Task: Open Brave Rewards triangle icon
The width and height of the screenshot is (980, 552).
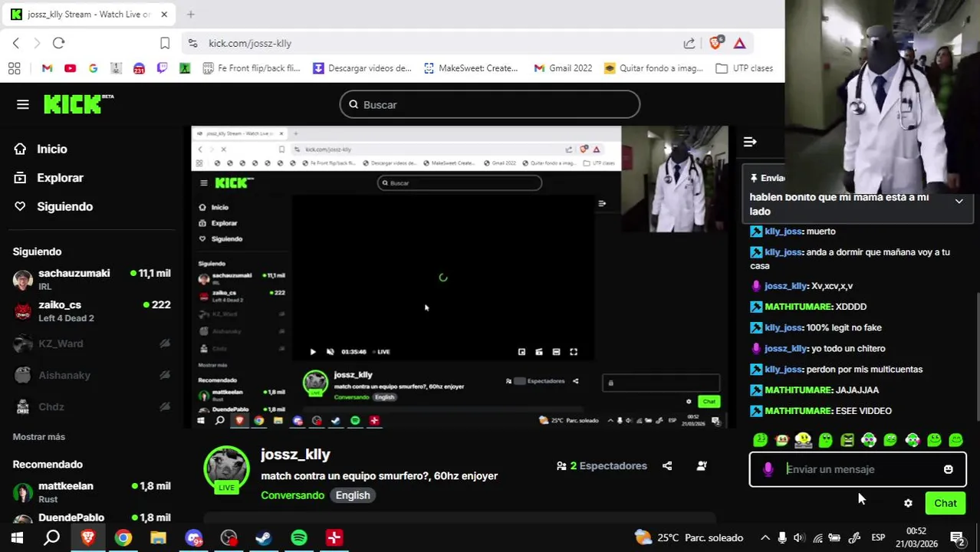Action: click(x=739, y=43)
